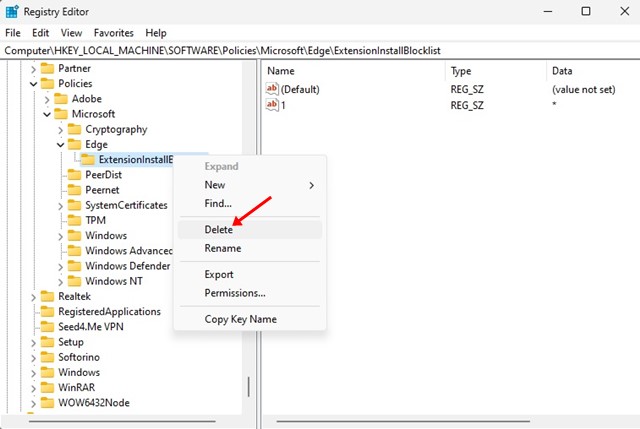
Task: Collapse the Policies key
Action: coord(33,84)
